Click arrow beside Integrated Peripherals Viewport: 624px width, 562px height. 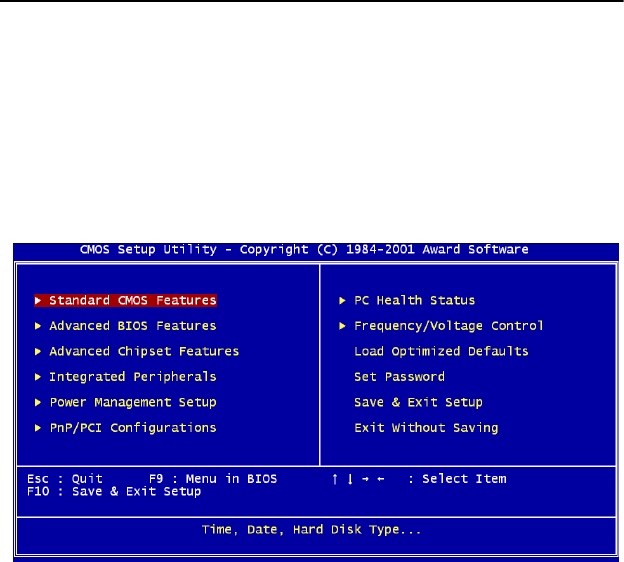click(x=38, y=377)
